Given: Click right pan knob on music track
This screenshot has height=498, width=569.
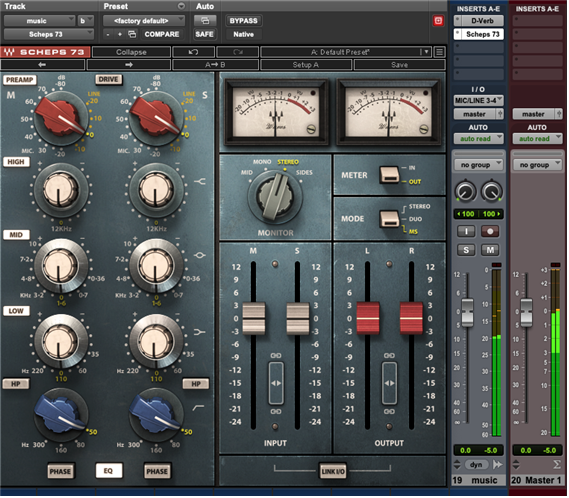Looking at the screenshot, I should (491, 191).
